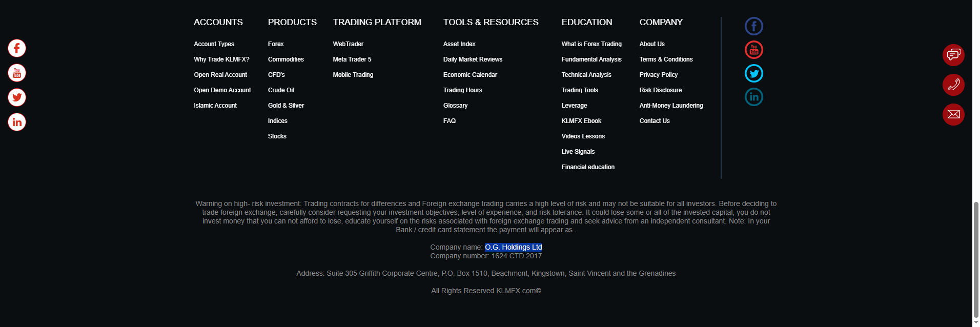Viewport: 980px width, 327px height.
Task: Open Trading Hours link
Action: [x=463, y=90]
